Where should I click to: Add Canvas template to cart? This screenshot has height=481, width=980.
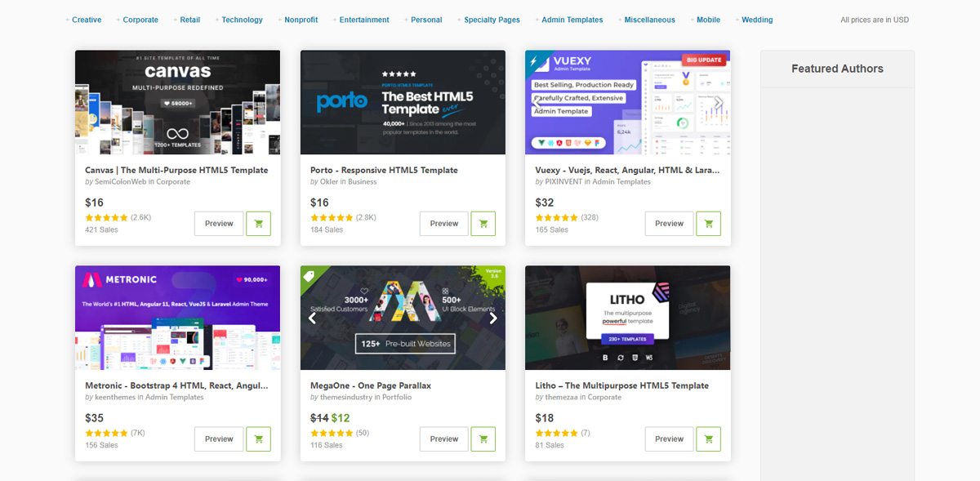point(258,224)
